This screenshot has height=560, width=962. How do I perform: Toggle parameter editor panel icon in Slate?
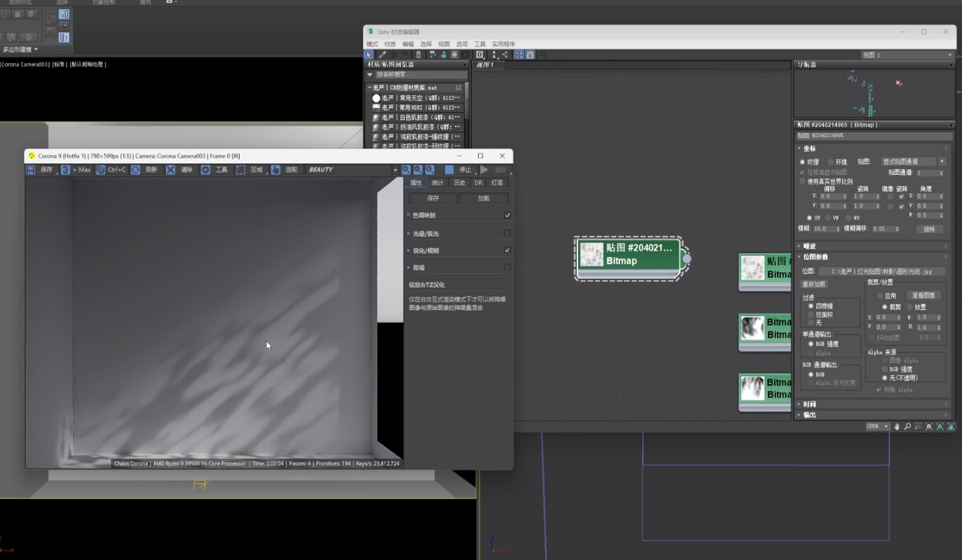point(530,55)
